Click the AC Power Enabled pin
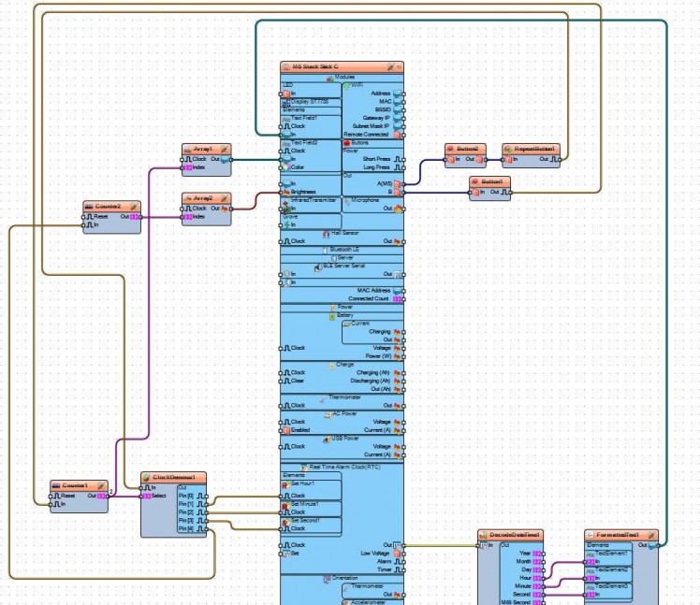Screen dimensions: 700x605 pyautogui.click(x=281, y=430)
